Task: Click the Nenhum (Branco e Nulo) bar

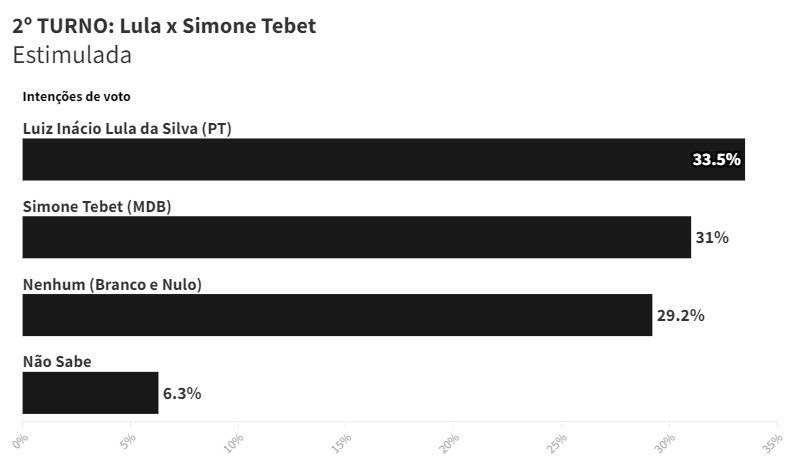Action: point(338,315)
